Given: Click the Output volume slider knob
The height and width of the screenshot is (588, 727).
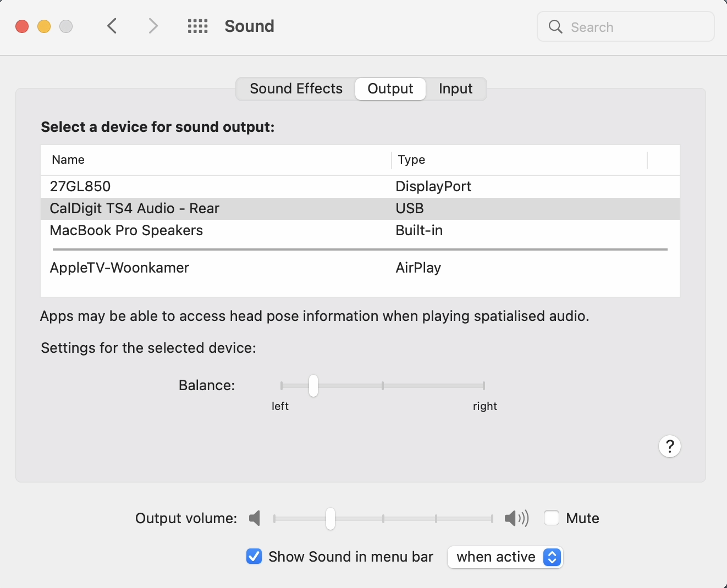Looking at the screenshot, I should pyautogui.click(x=331, y=518).
